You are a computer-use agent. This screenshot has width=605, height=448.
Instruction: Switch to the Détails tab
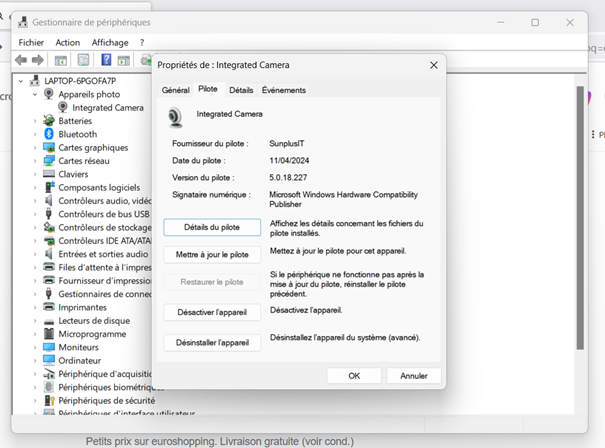click(x=241, y=90)
